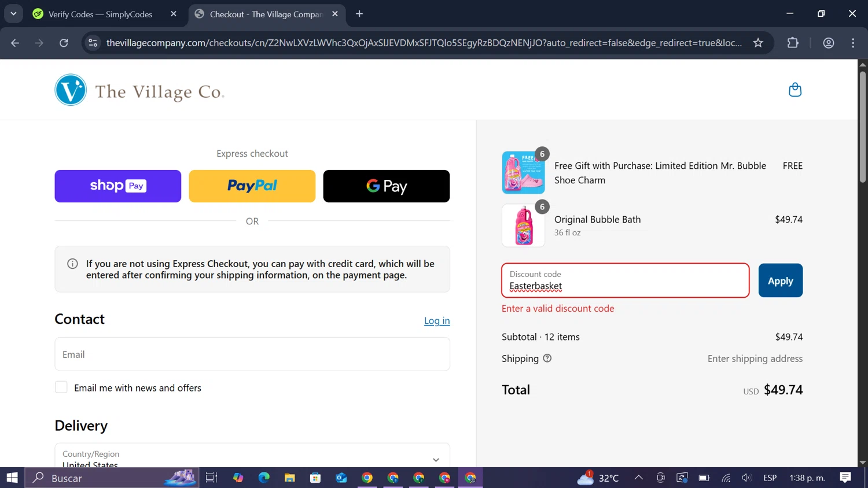Click the Mr. Bubble Shoe Charm thumbnail
This screenshot has height=488, width=868.
point(523,172)
